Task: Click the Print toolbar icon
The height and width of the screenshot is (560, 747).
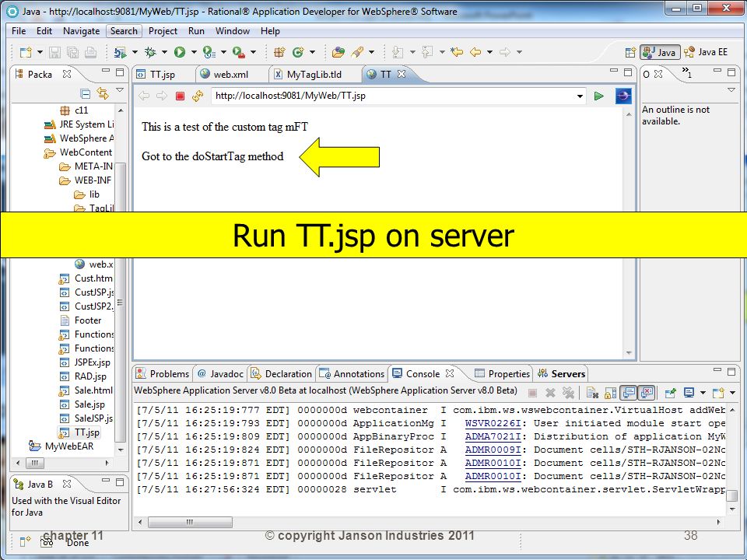Action: pos(90,52)
